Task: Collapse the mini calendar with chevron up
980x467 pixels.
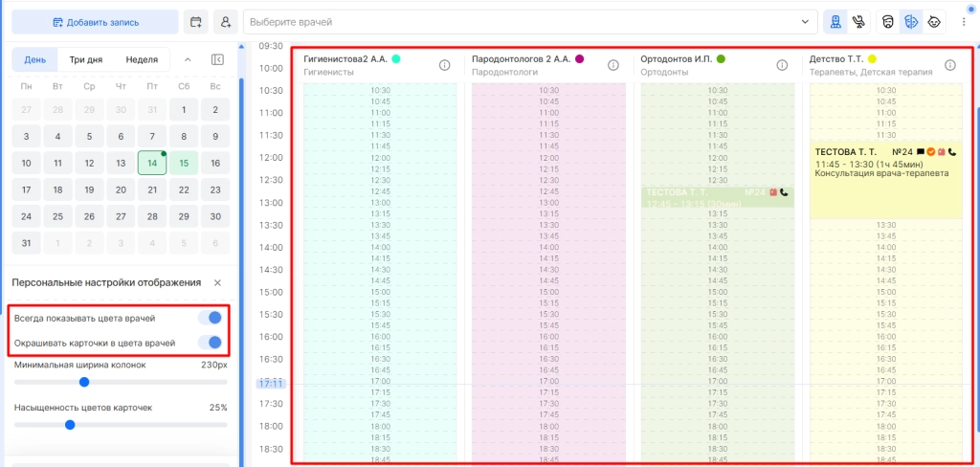Action: pyautogui.click(x=188, y=59)
